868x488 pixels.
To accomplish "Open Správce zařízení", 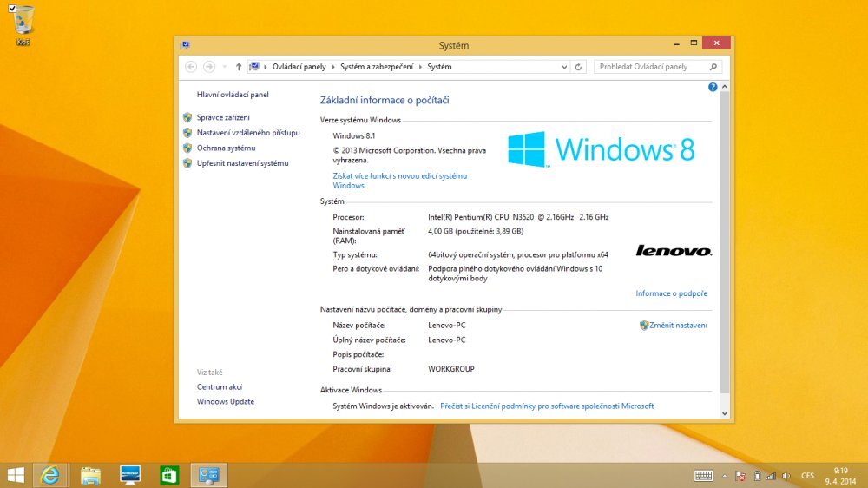I will pos(223,117).
